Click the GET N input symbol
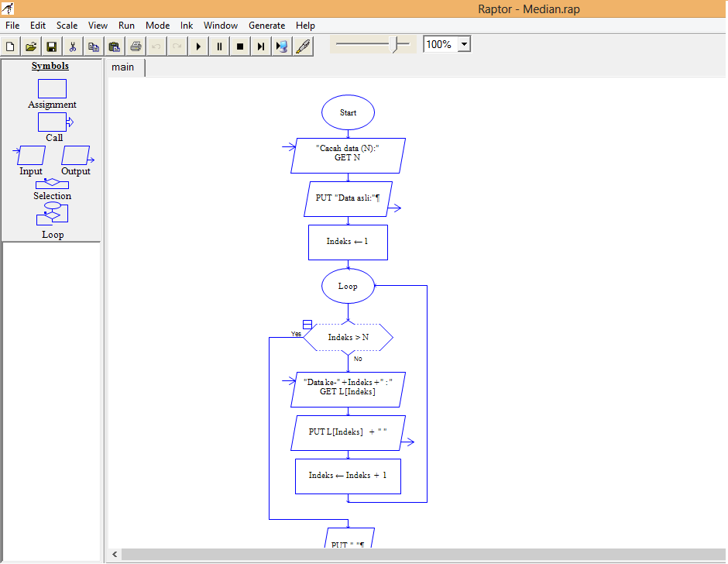728x564 pixels. tap(348, 155)
